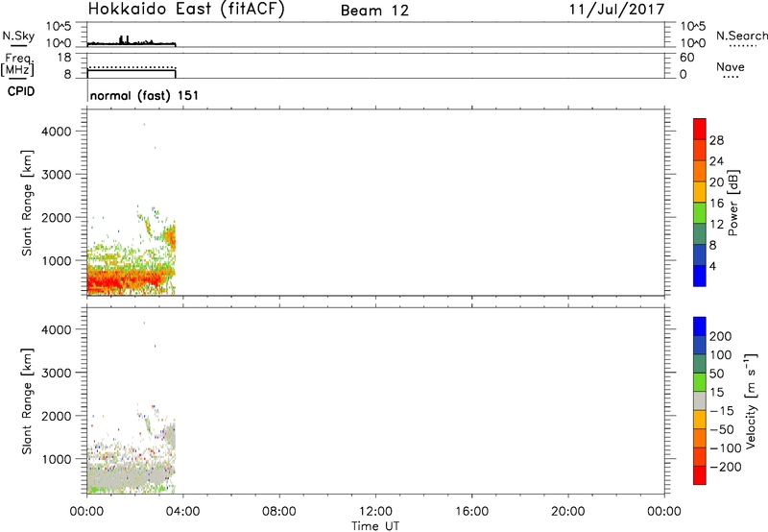
Task: Click the '16:00' time tick label
Action: pyautogui.click(x=471, y=512)
